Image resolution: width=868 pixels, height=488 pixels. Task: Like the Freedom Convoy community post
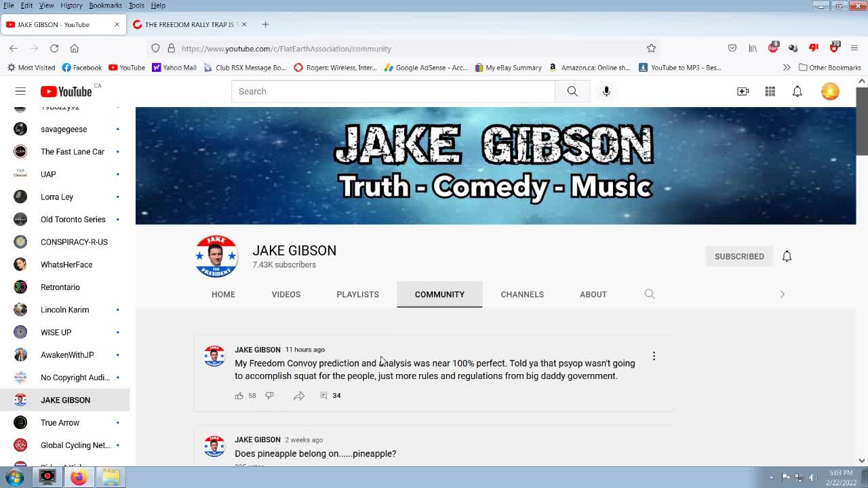click(239, 396)
